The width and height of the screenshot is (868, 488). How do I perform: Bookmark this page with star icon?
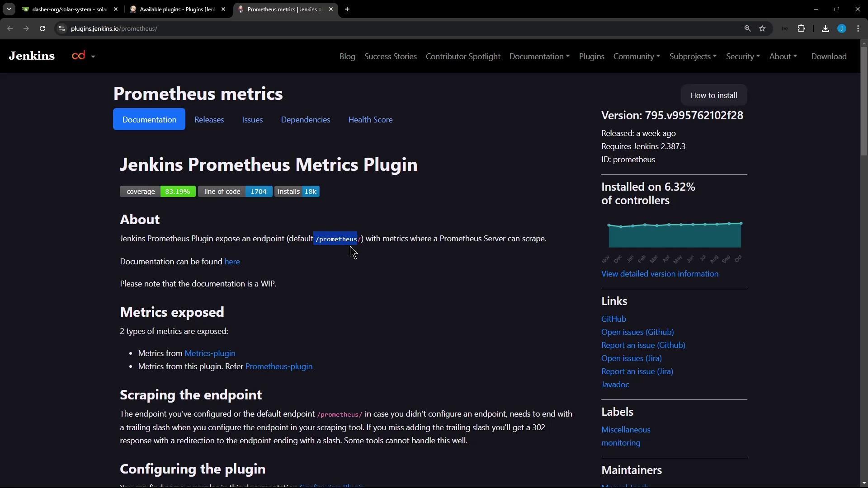coord(762,28)
